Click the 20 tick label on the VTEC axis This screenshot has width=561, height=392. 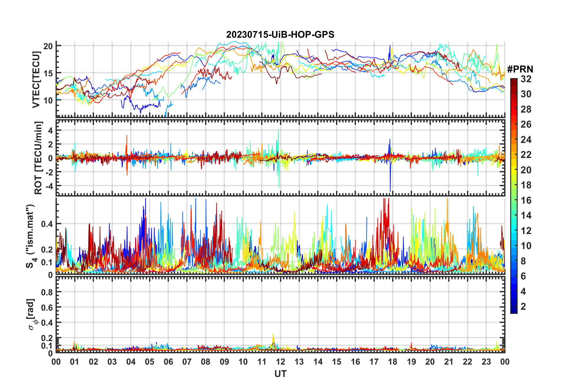click(x=48, y=46)
